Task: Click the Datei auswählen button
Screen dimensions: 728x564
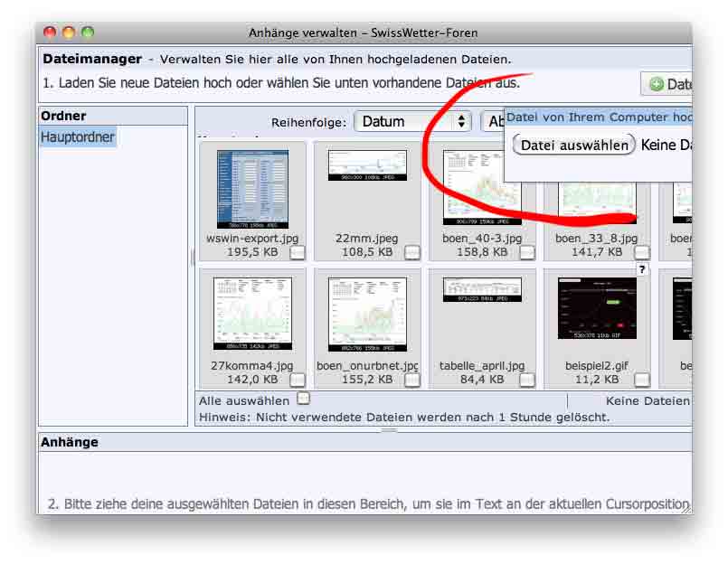Action: [x=574, y=146]
